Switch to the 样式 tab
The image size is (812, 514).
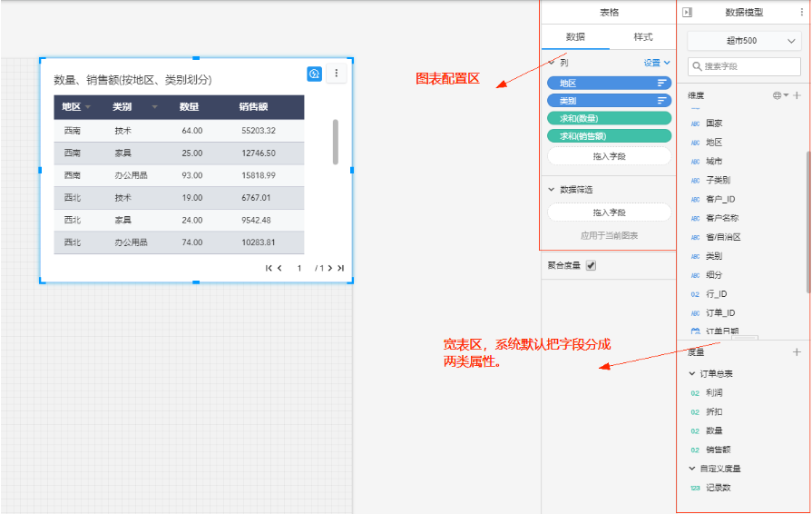[643, 37]
